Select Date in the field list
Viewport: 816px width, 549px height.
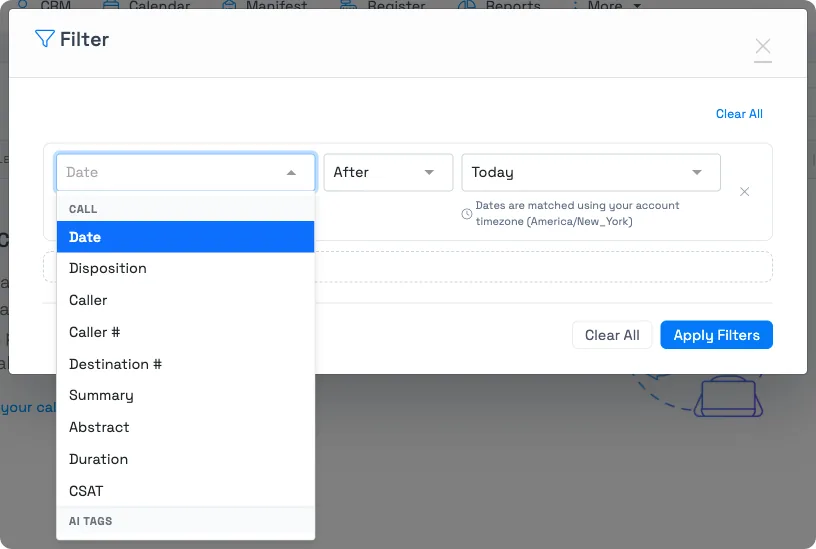[185, 237]
